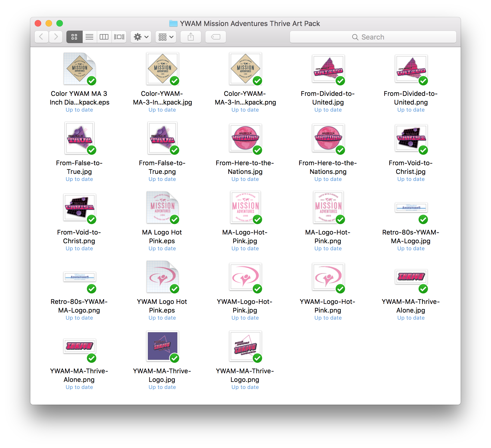Select Color-YWAM-MA-3-In...kpack.jpg thumbnail

163,69
